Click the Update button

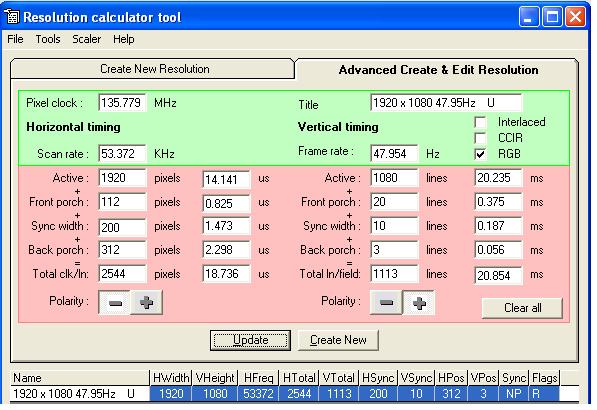250,340
